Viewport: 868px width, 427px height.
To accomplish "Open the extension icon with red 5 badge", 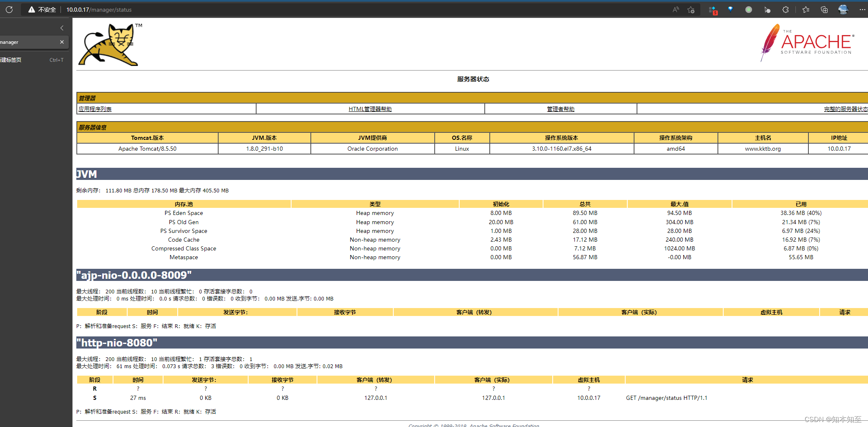I will 713,10.
